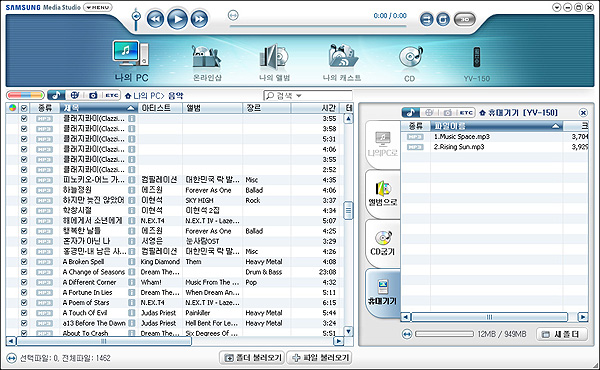The height and width of the screenshot is (370, 600).
Task: Enable the 3D sound button
Action: click(x=465, y=19)
